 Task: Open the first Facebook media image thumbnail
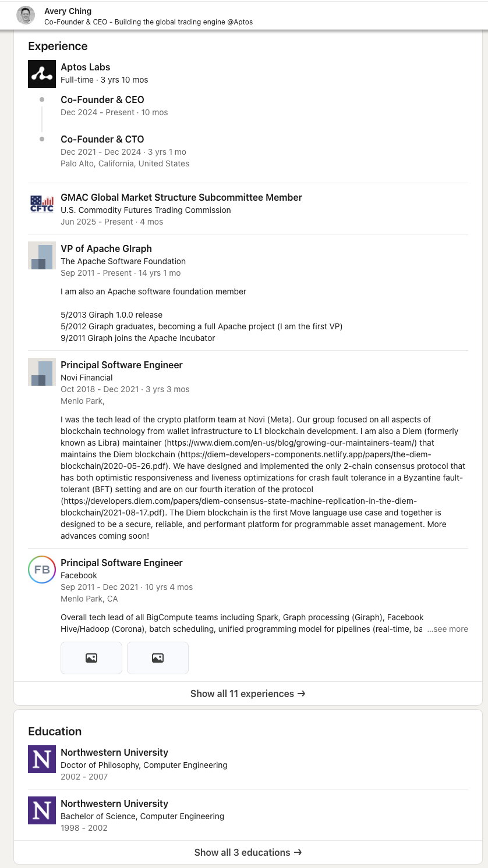(91, 658)
